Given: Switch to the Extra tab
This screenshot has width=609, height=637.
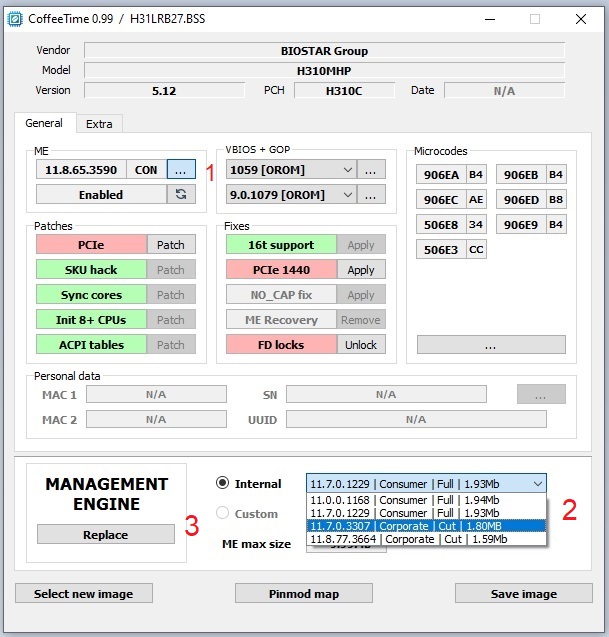Looking at the screenshot, I should [99, 124].
